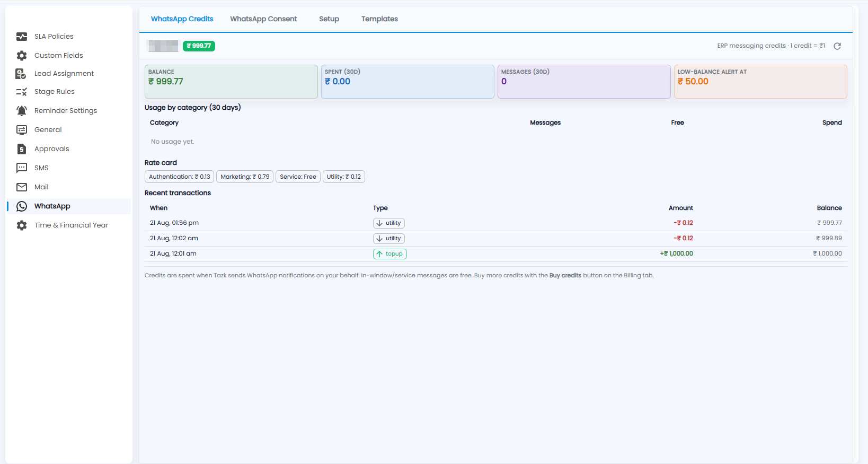This screenshot has width=868, height=464.
Task: Click the '21 Aug, 12:02 am' transaction date
Action: (x=174, y=239)
